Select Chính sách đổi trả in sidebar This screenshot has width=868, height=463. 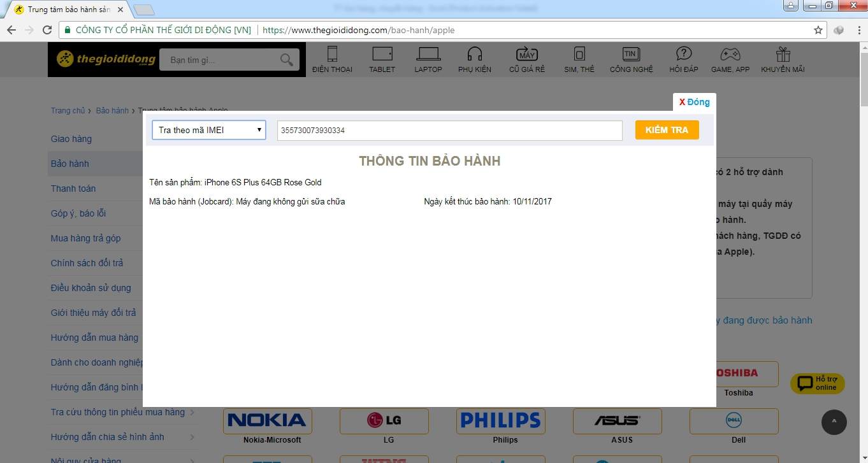(x=87, y=263)
